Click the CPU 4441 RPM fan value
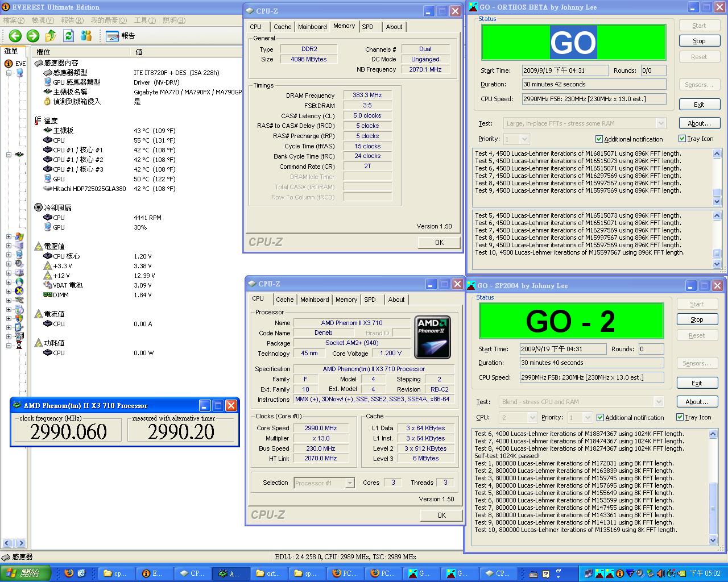Image resolution: width=728 pixels, height=582 pixels. click(x=148, y=218)
